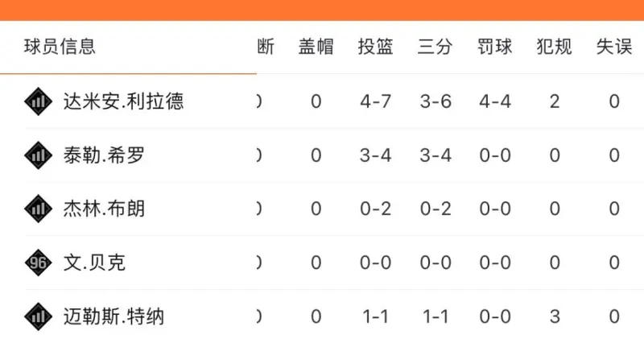Select the partially hidden 断 column header
This screenshot has width=644, height=339.
tap(266, 47)
